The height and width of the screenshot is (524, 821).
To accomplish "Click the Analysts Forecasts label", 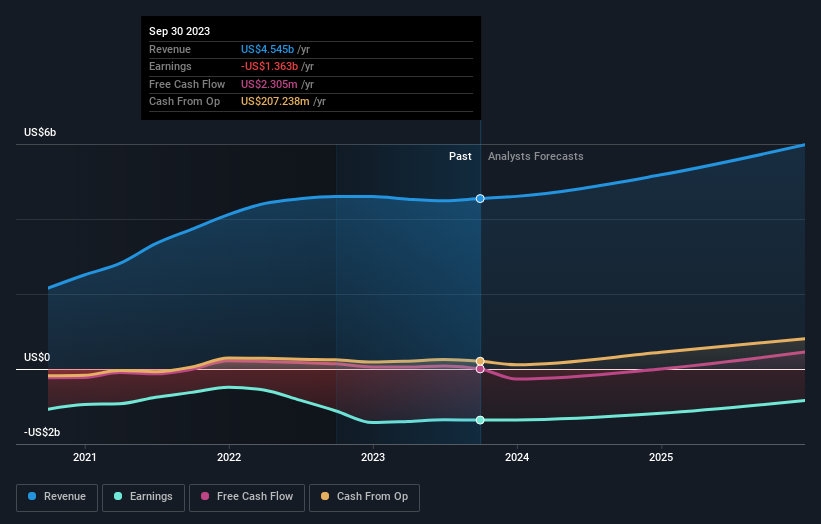I will click(x=536, y=156).
